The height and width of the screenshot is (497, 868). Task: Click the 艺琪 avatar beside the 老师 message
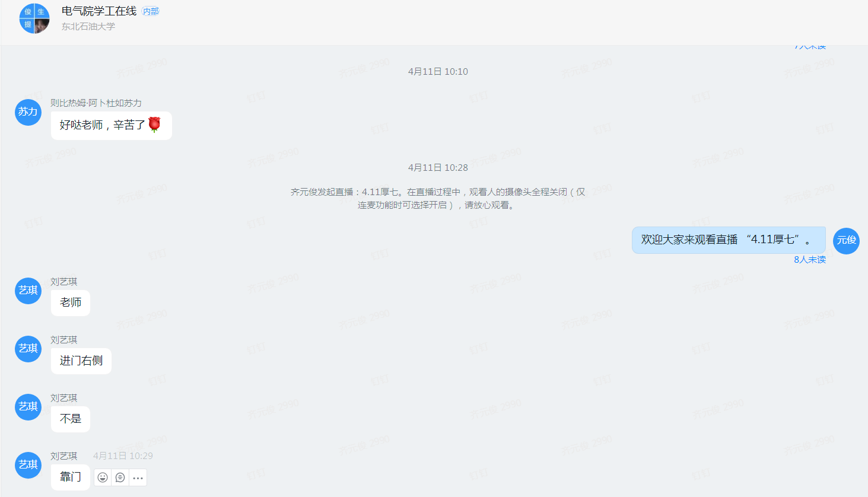28,291
